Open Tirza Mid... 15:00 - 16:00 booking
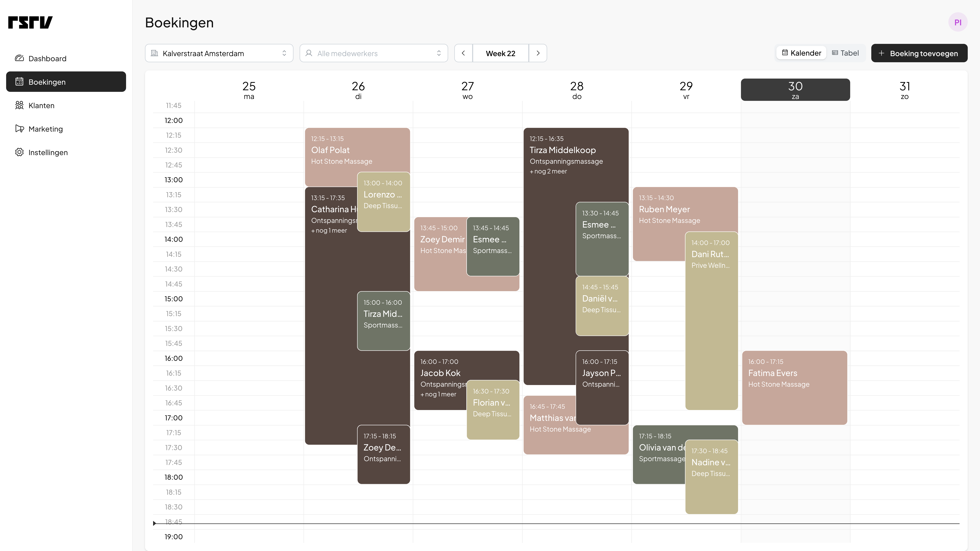The height and width of the screenshot is (551, 980). click(383, 321)
